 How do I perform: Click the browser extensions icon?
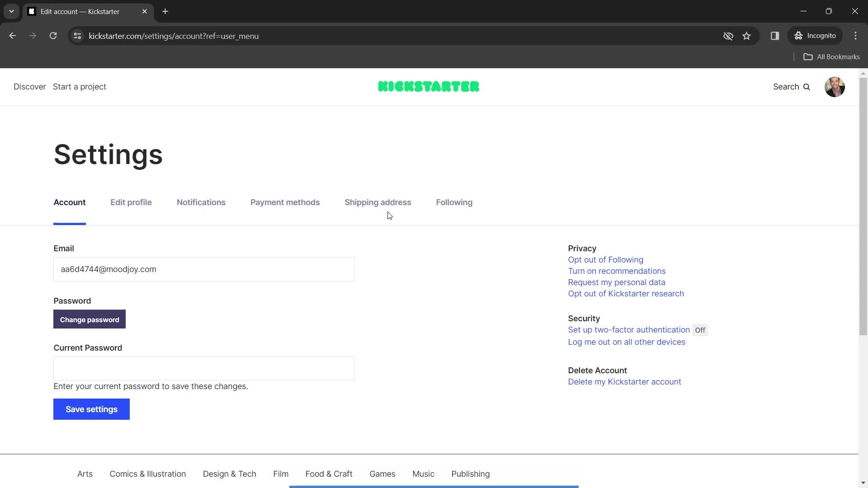pyautogui.click(x=775, y=36)
